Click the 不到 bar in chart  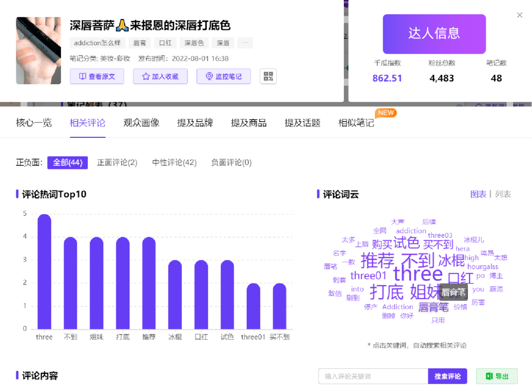[70, 283]
